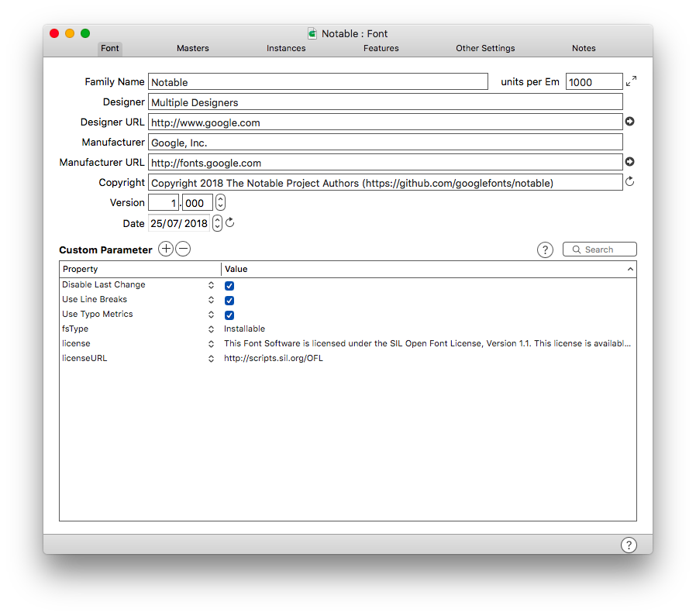Viewport: 696px width, 616px height.
Task: Switch to the Instances tab
Action: [286, 48]
